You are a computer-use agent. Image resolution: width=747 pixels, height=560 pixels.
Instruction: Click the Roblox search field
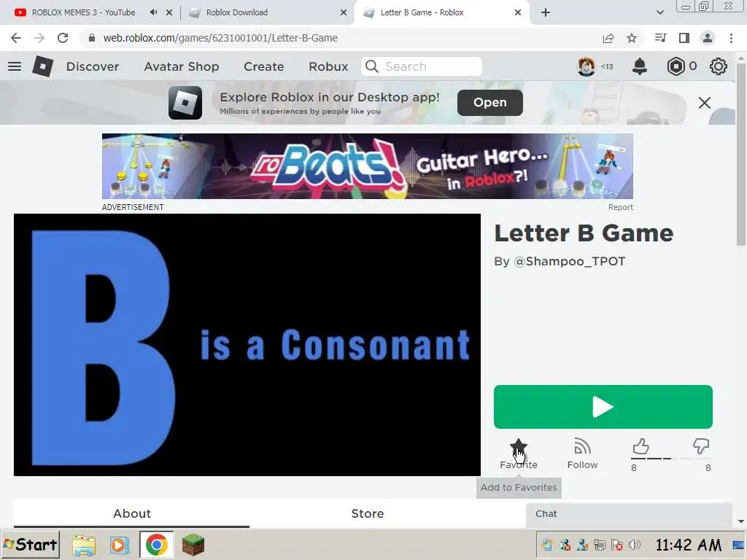click(422, 66)
